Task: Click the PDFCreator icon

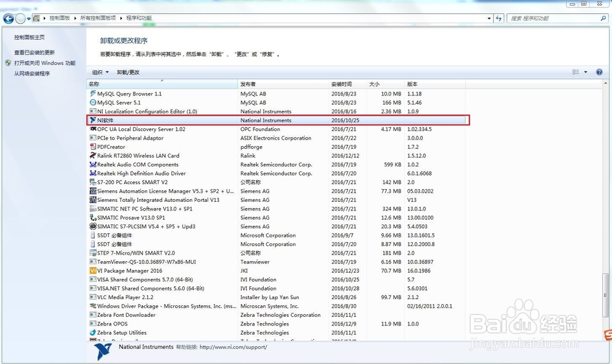Action: point(93,147)
